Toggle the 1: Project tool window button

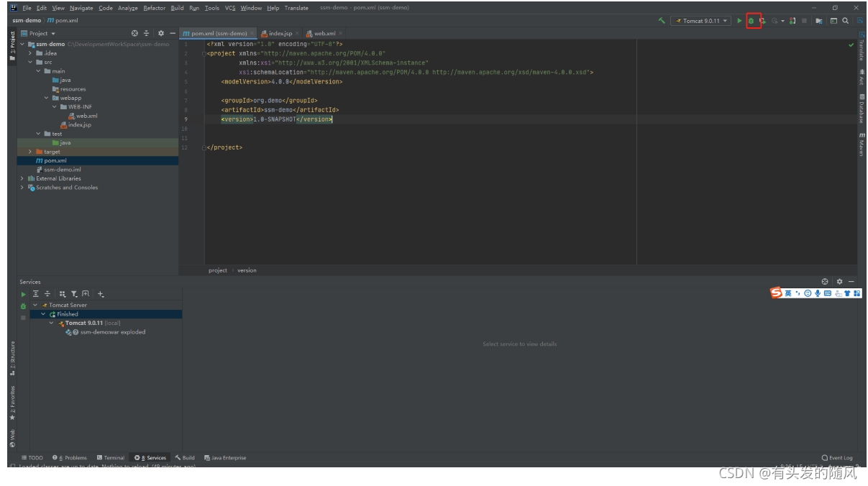[12, 46]
